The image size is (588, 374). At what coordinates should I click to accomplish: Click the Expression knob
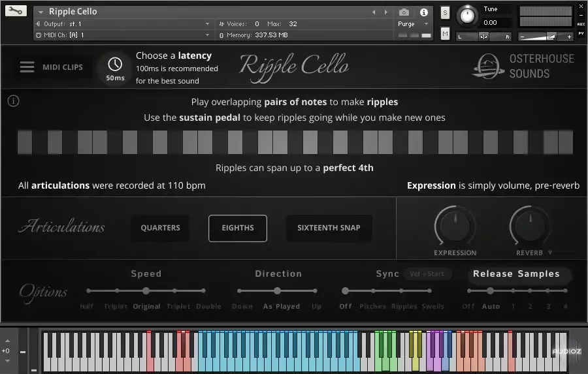click(x=455, y=226)
